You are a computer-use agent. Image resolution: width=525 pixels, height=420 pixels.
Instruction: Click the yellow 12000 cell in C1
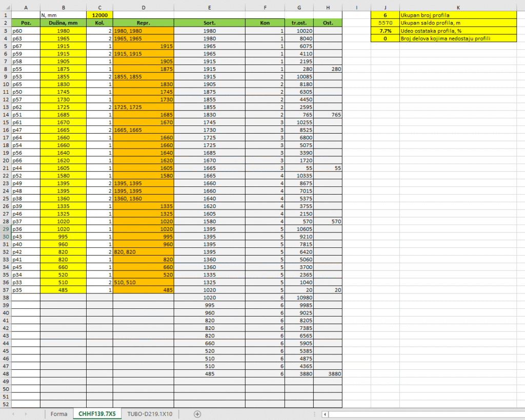(99, 15)
